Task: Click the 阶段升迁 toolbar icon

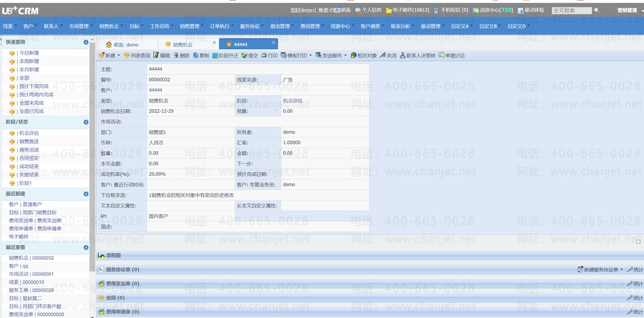Action: [215, 56]
